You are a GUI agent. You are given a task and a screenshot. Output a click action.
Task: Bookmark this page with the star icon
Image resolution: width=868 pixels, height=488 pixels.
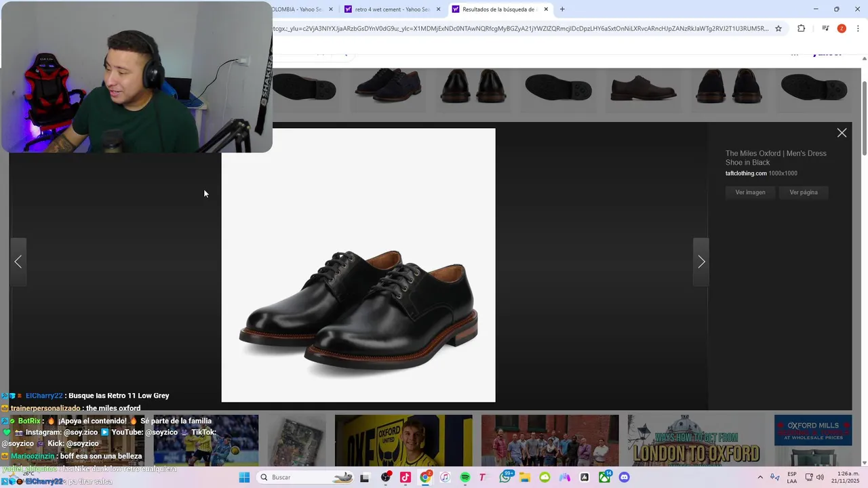778,28
